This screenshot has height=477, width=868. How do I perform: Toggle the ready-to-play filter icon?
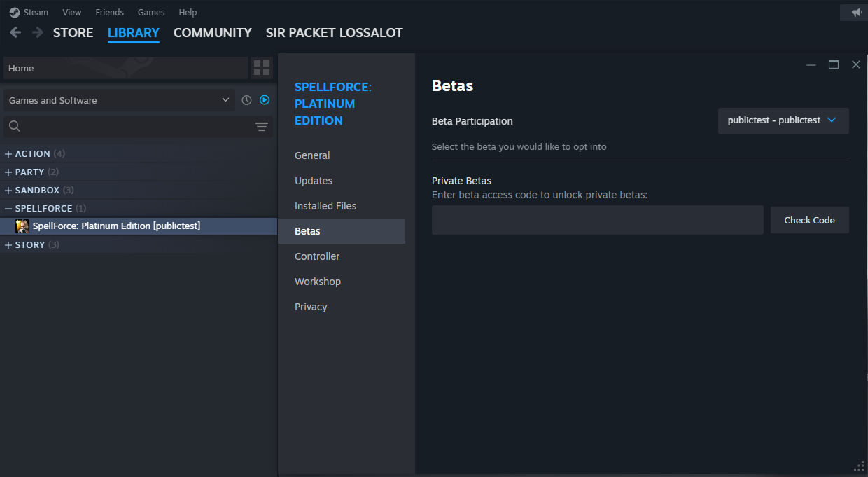pyautogui.click(x=265, y=100)
